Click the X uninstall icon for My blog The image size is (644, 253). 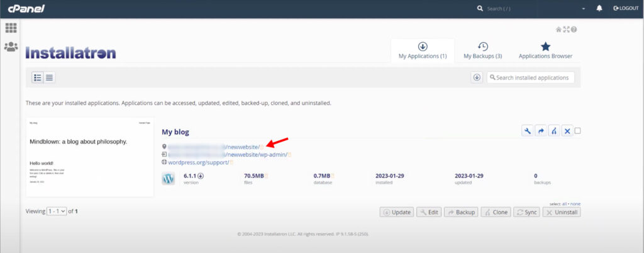click(x=567, y=131)
